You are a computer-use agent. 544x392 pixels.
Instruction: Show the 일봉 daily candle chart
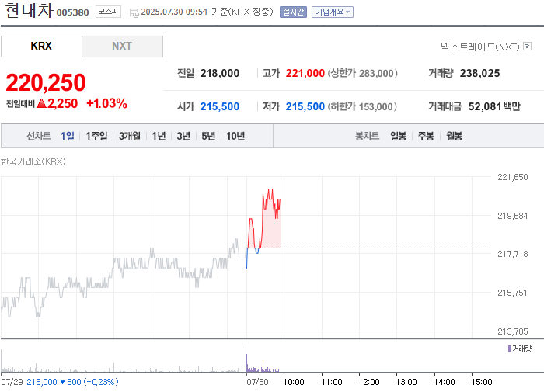398,136
